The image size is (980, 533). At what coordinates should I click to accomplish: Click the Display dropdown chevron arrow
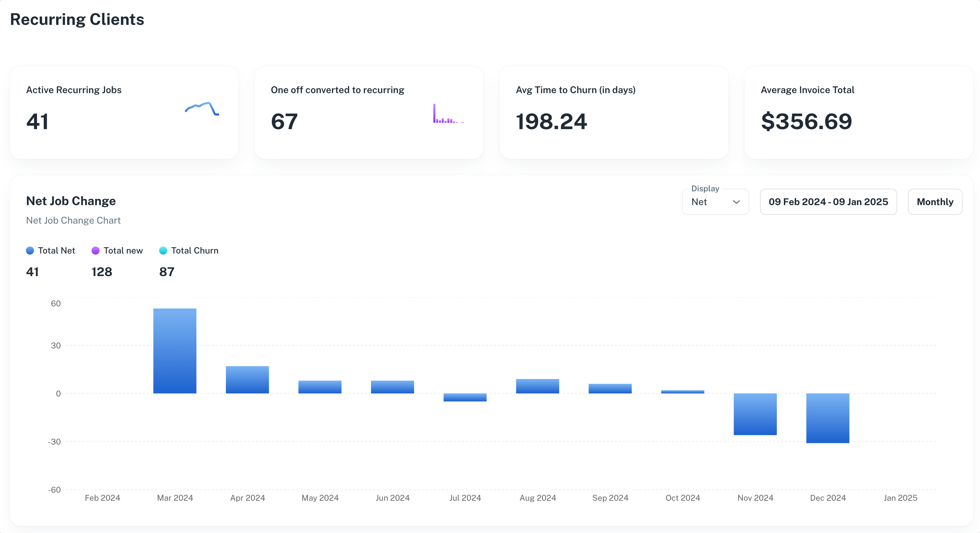pyautogui.click(x=736, y=202)
